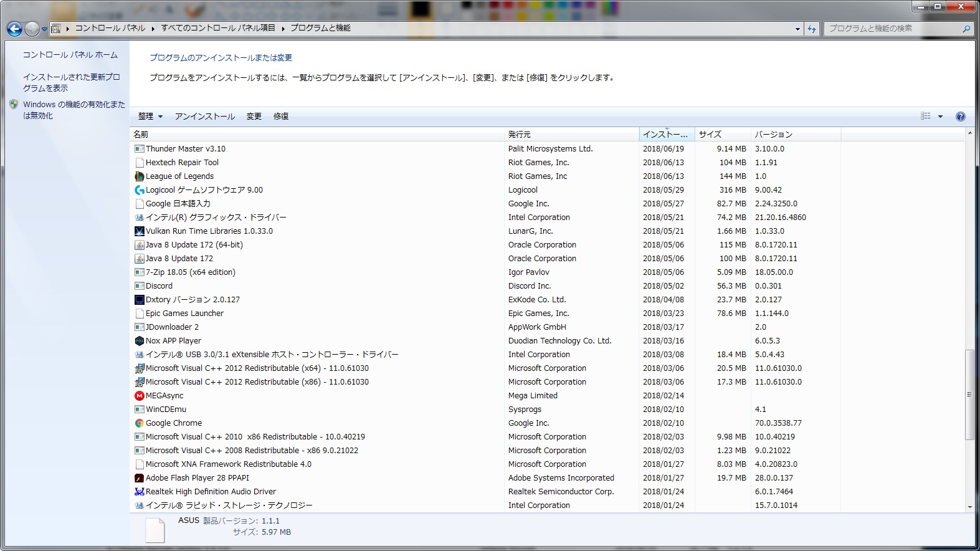The width and height of the screenshot is (980, 551).
Task: Open the address bar history dropdown
Action: 797,29
